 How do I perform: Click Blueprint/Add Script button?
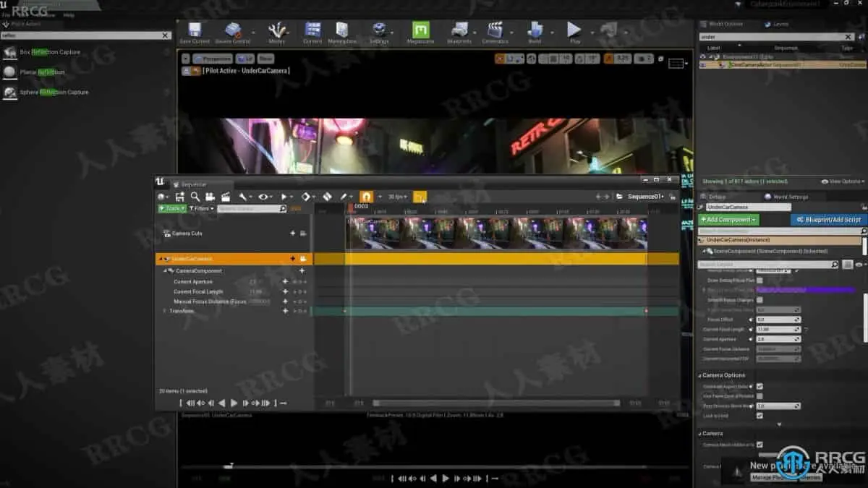point(829,220)
